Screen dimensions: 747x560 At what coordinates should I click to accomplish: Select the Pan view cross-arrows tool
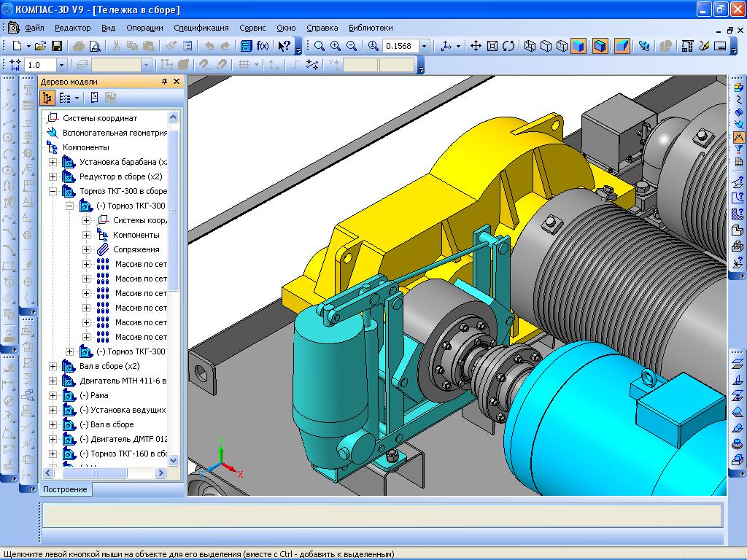[476, 46]
